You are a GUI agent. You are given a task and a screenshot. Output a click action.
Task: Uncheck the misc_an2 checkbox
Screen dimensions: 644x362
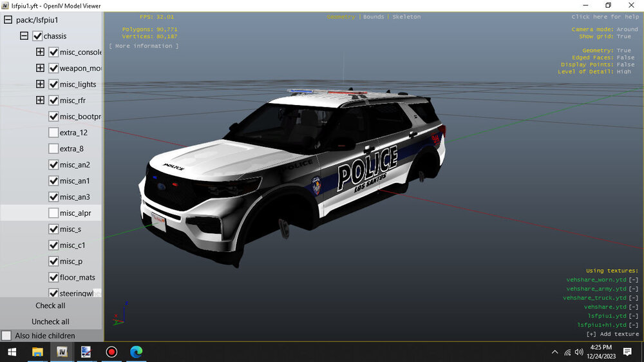pyautogui.click(x=53, y=164)
